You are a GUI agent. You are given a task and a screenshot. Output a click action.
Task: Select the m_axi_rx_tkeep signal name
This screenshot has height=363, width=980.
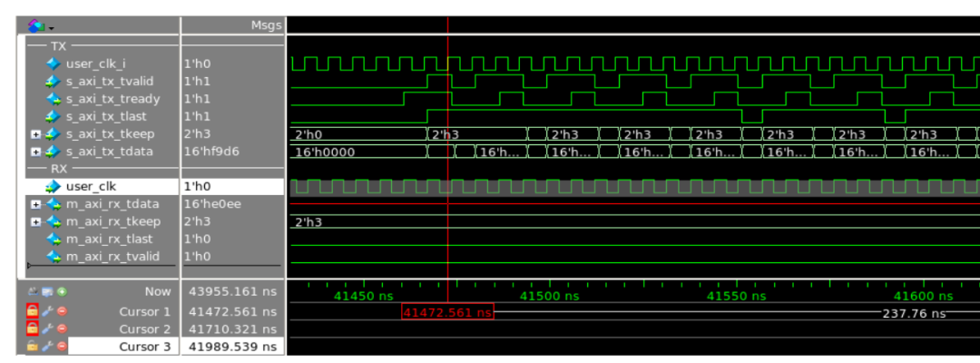pos(113,221)
